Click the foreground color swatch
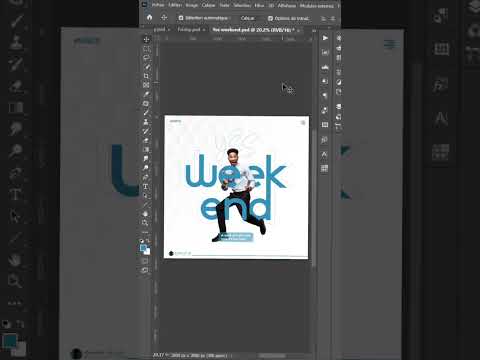 point(143,248)
